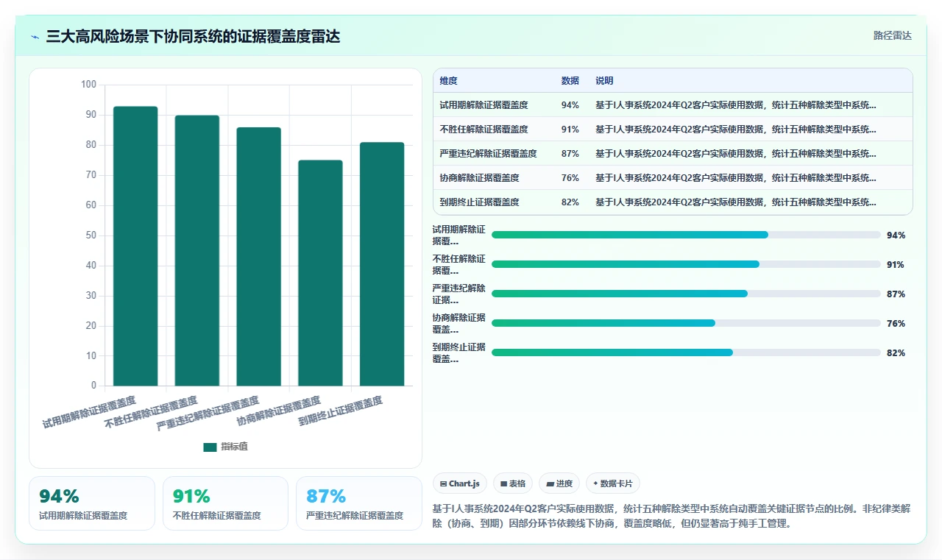Click the 91% value in the table
The height and width of the screenshot is (560, 942).
pyautogui.click(x=570, y=130)
